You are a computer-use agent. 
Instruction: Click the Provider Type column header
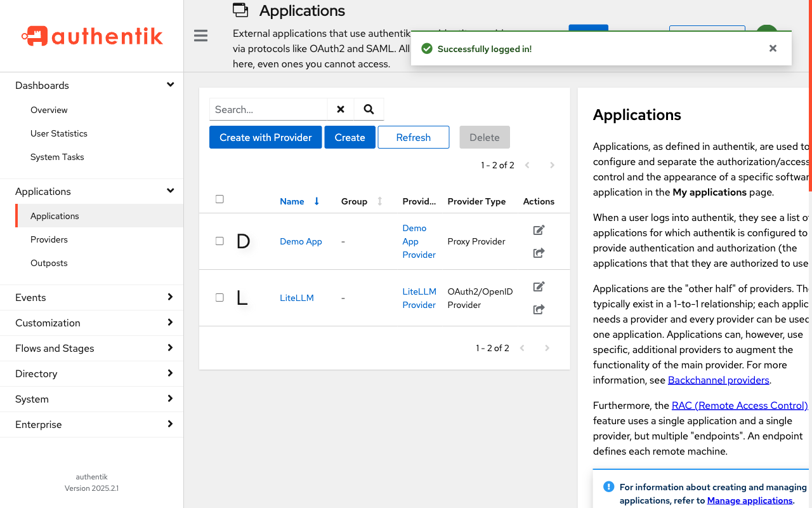point(476,201)
